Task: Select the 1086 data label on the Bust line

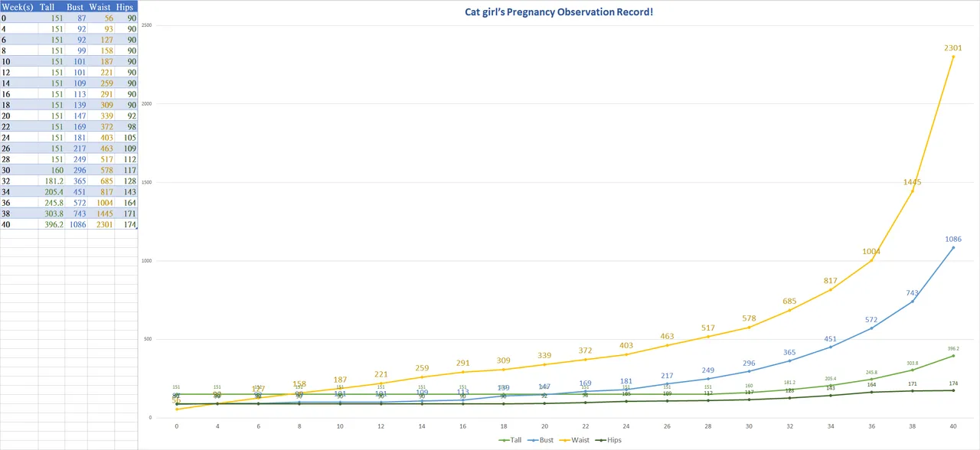Action: pos(952,239)
